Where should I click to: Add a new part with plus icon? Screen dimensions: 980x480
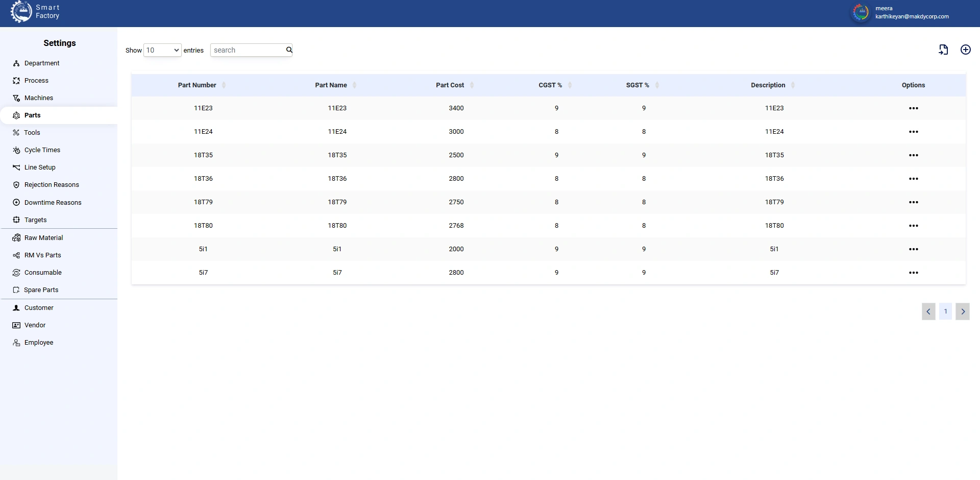[x=966, y=50]
